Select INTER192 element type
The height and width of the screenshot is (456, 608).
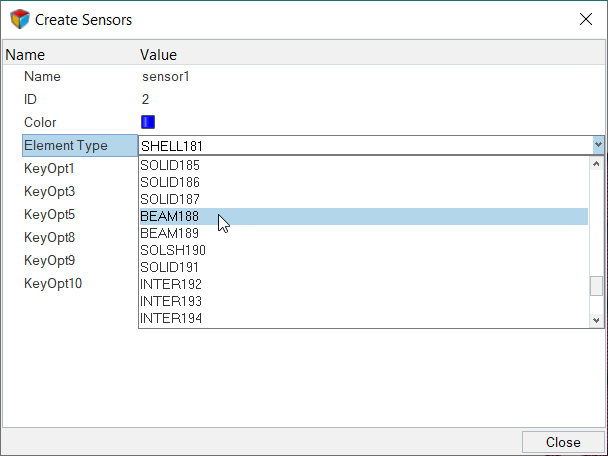click(171, 284)
